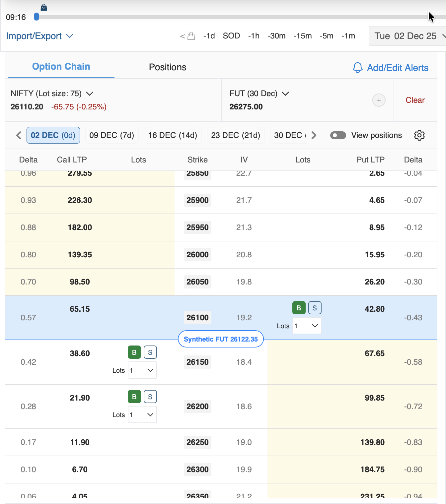Toggle the View positions switch

[338, 135]
